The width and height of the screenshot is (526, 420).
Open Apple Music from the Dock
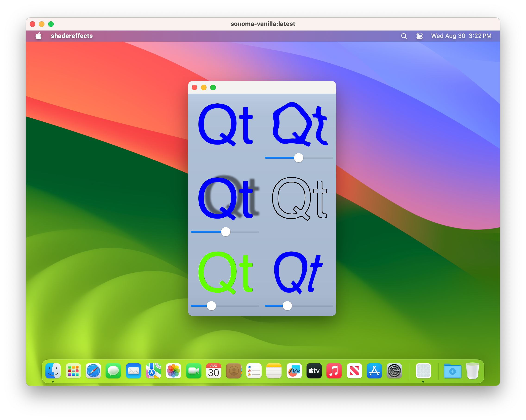334,371
